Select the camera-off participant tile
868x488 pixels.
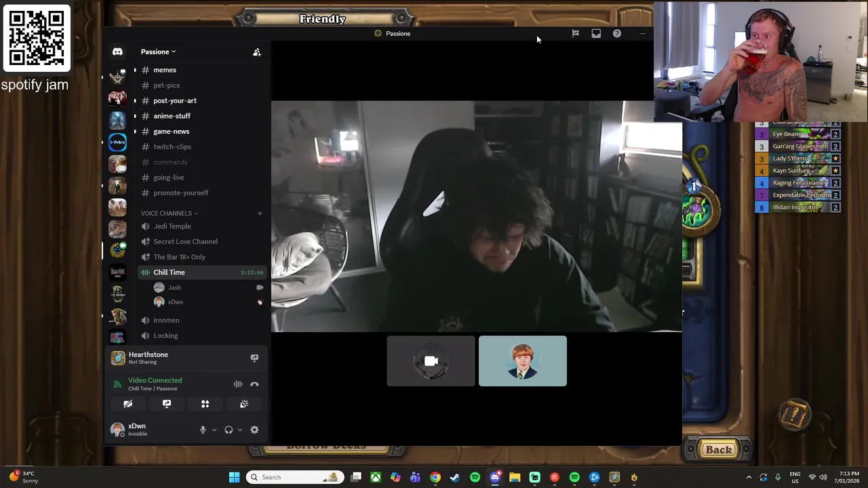click(x=431, y=361)
